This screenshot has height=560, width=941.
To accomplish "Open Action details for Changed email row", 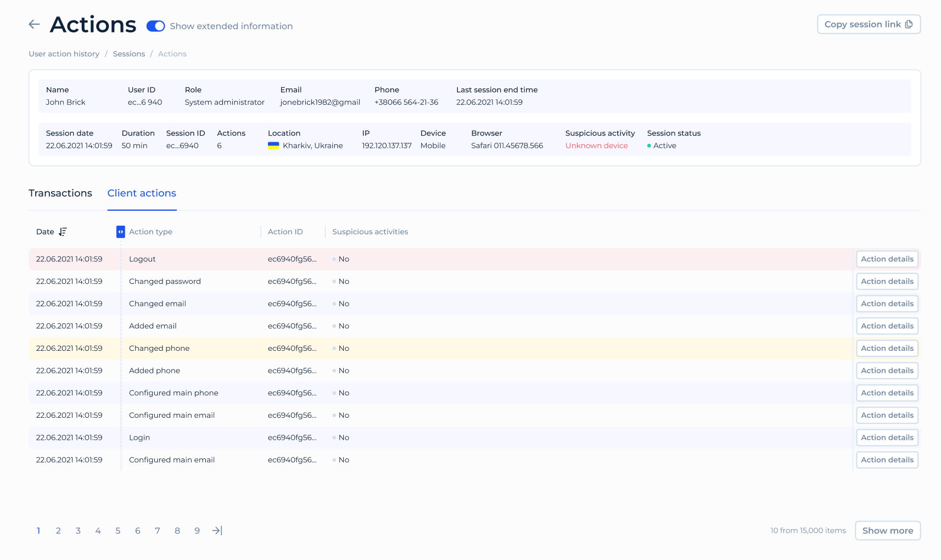I will click(x=887, y=304).
